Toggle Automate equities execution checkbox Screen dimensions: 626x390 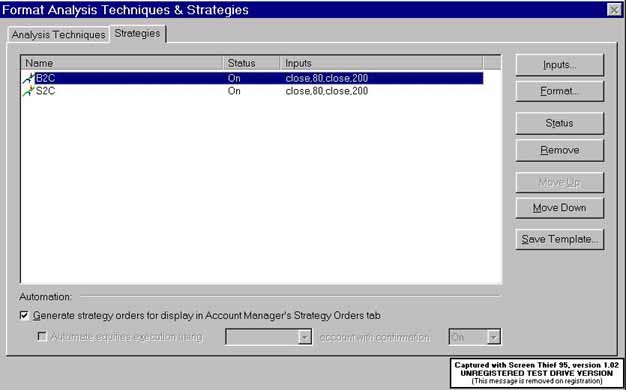click(x=42, y=337)
